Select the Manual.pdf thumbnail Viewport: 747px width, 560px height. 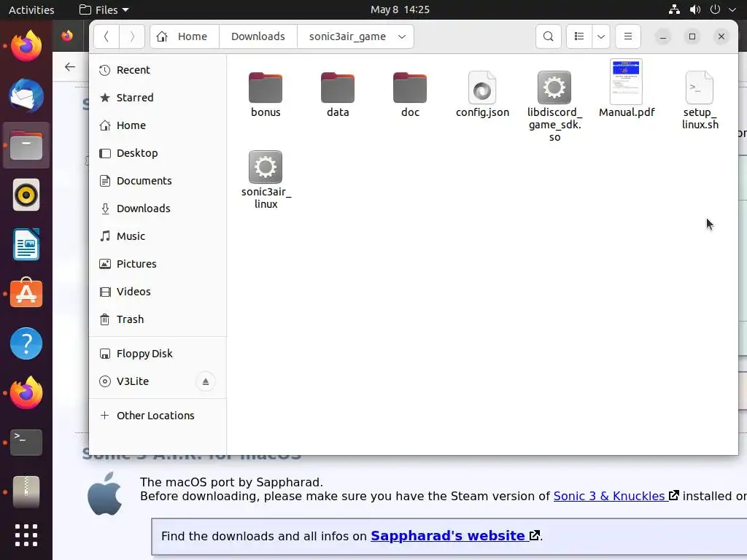pos(626,82)
